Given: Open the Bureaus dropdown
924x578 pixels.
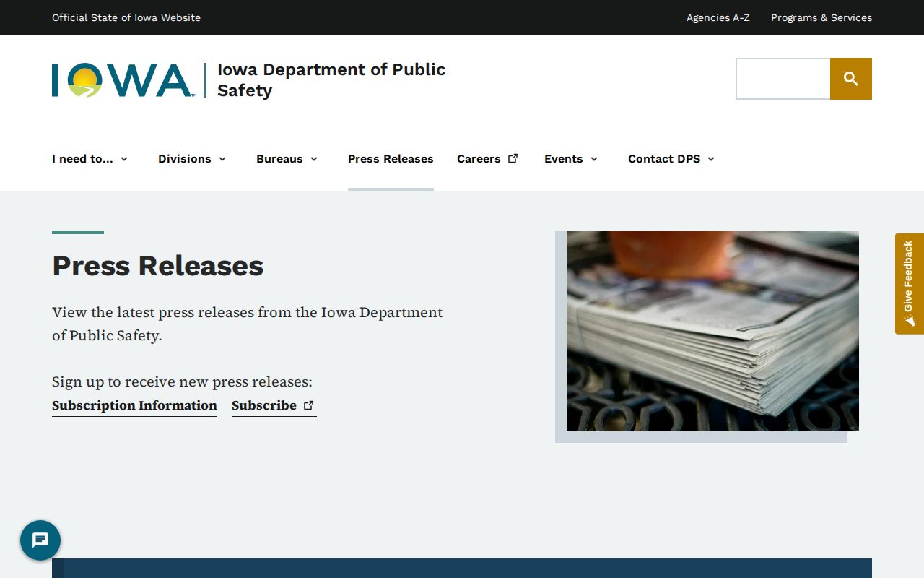Looking at the screenshot, I should tap(287, 159).
